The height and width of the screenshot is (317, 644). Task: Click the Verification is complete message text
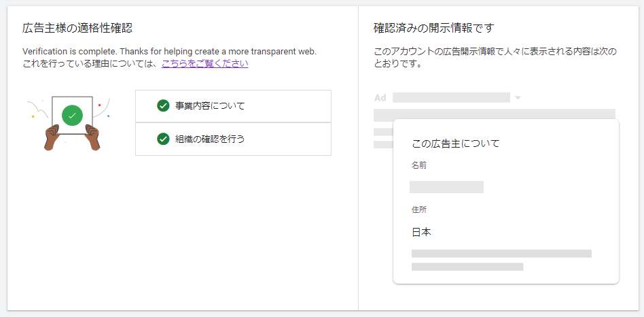point(170,52)
